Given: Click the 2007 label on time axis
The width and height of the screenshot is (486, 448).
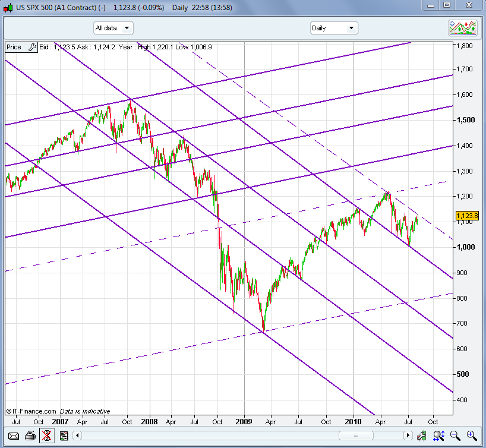Looking at the screenshot, I should [60, 422].
